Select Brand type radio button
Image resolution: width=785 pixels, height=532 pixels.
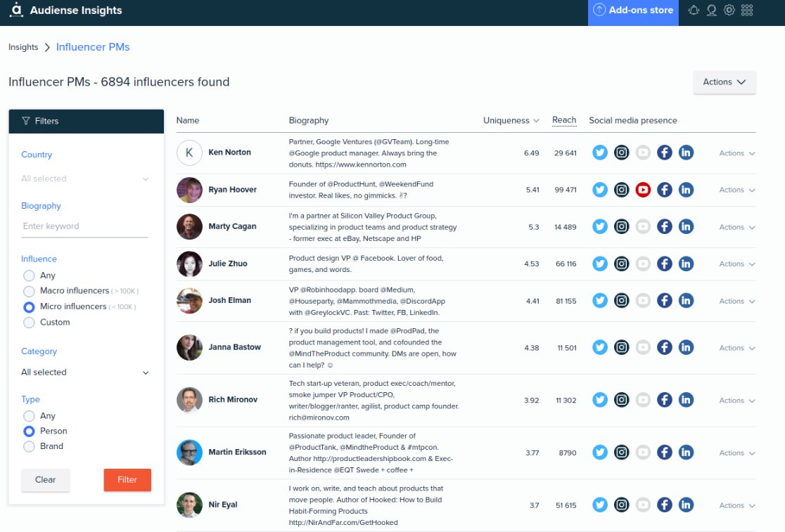(x=29, y=446)
